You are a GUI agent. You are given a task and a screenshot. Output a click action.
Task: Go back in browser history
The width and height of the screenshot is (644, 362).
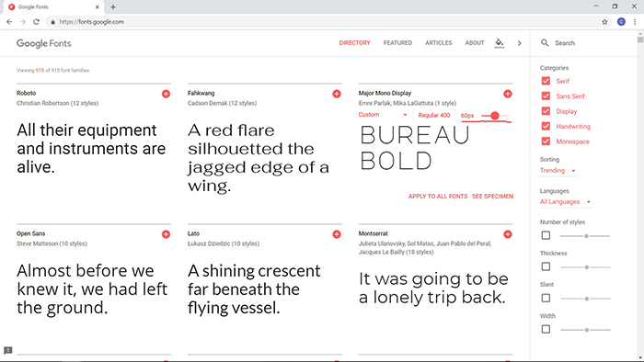coord(9,22)
